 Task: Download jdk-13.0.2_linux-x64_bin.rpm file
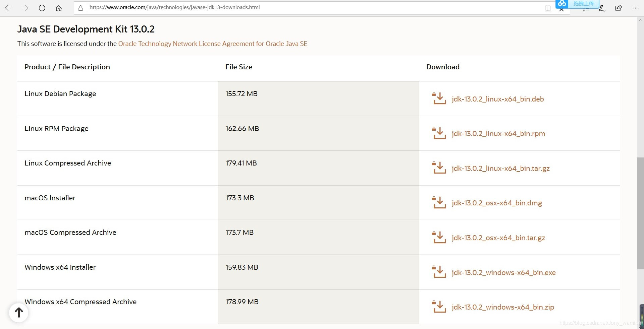(498, 134)
